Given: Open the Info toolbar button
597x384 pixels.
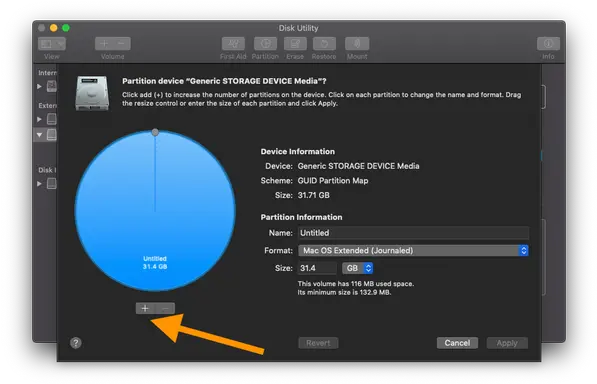Looking at the screenshot, I should point(548,44).
